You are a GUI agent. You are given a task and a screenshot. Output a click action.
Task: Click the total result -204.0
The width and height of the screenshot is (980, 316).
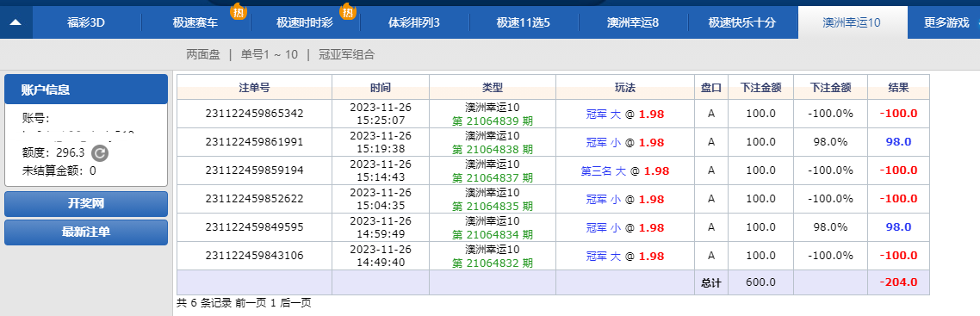(899, 282)
